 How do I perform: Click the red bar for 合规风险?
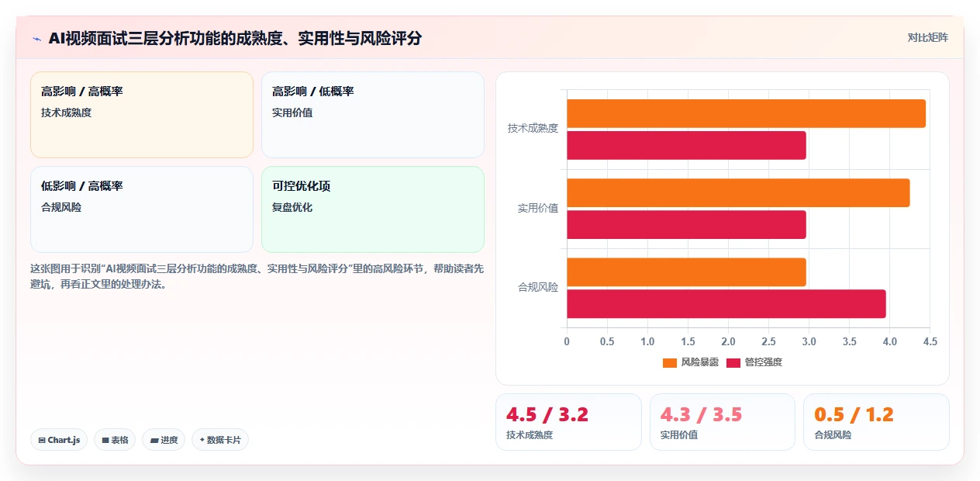click(726, 303)
